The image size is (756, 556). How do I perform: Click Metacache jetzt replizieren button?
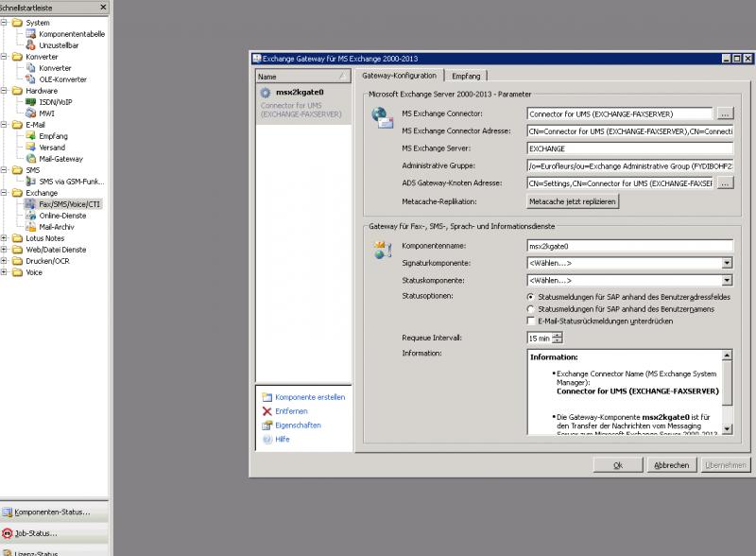pos(573,201)
